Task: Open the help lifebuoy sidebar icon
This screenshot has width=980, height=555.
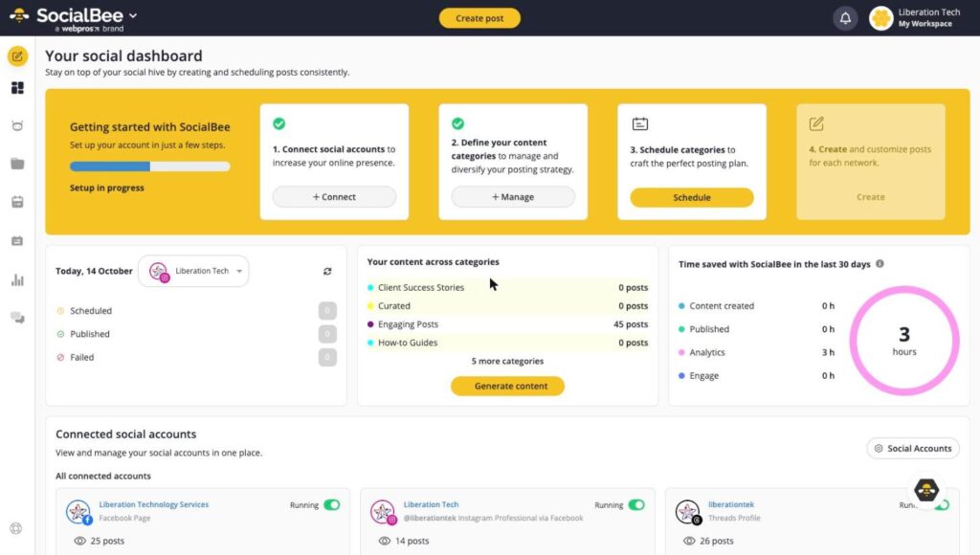Action: (x=16, y=528)
